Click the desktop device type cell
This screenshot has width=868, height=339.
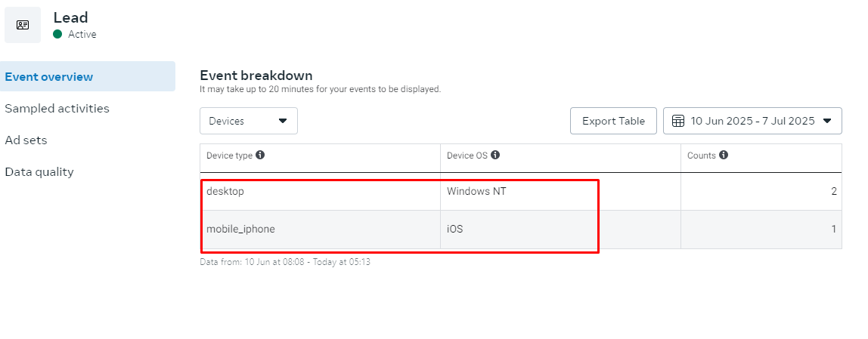[225, 192]
